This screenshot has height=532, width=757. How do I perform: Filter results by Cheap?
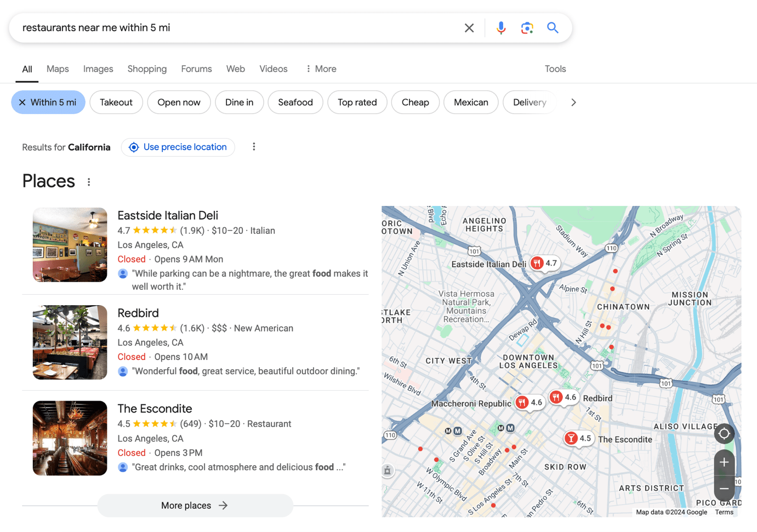[x=416, y=102]
